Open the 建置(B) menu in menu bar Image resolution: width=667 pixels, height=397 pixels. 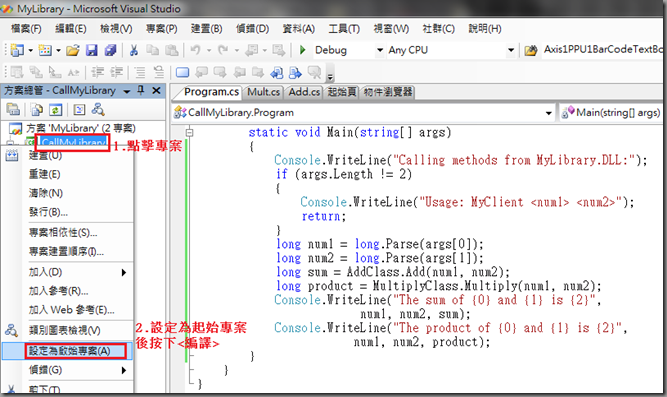[x=206, y=29]
